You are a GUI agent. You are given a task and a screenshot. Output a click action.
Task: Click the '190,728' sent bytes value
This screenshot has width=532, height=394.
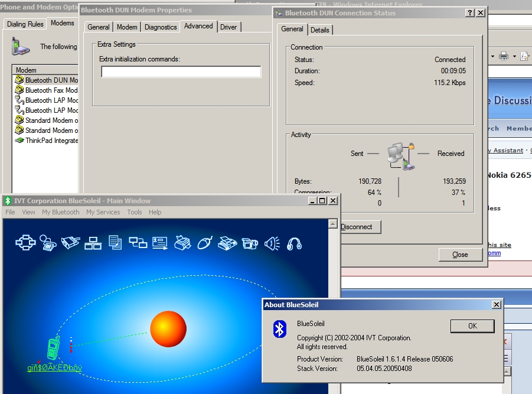[370, 181]
